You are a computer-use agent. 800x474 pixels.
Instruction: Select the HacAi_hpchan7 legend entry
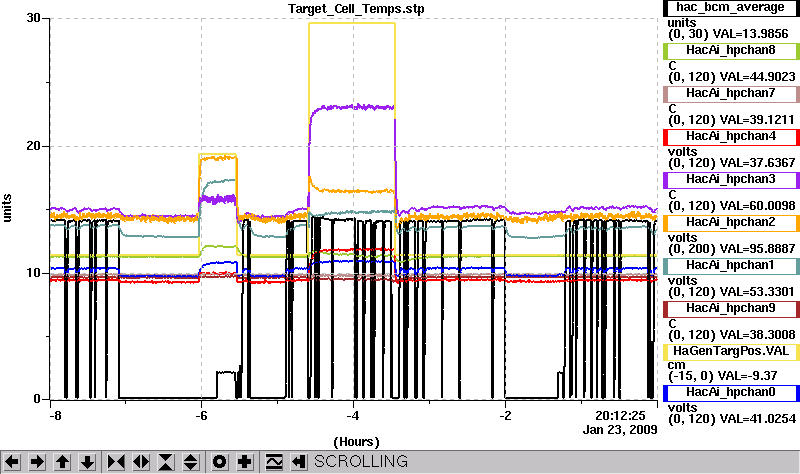[731, 93]
